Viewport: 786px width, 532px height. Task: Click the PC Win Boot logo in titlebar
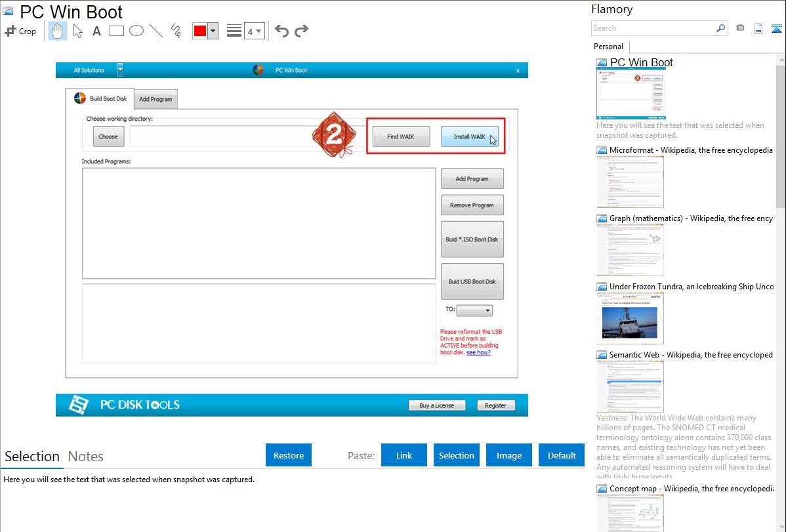click(258, 70)
